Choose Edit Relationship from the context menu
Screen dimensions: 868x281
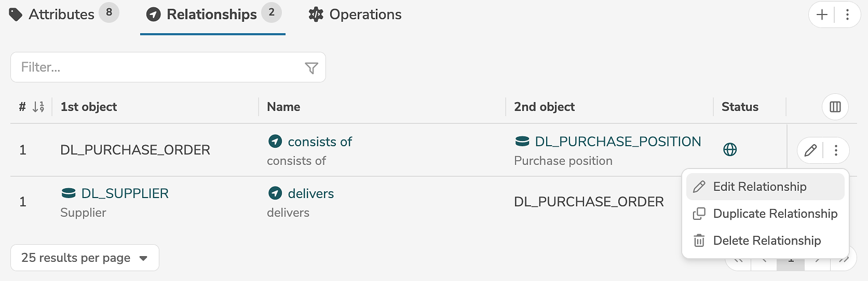(759, 187)
